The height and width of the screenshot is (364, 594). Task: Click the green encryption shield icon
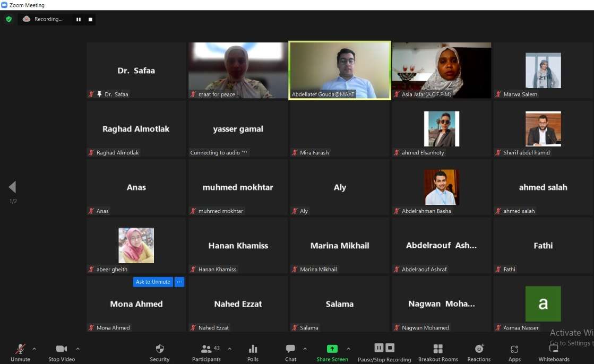pyautogui.click(x=9, y=19)
